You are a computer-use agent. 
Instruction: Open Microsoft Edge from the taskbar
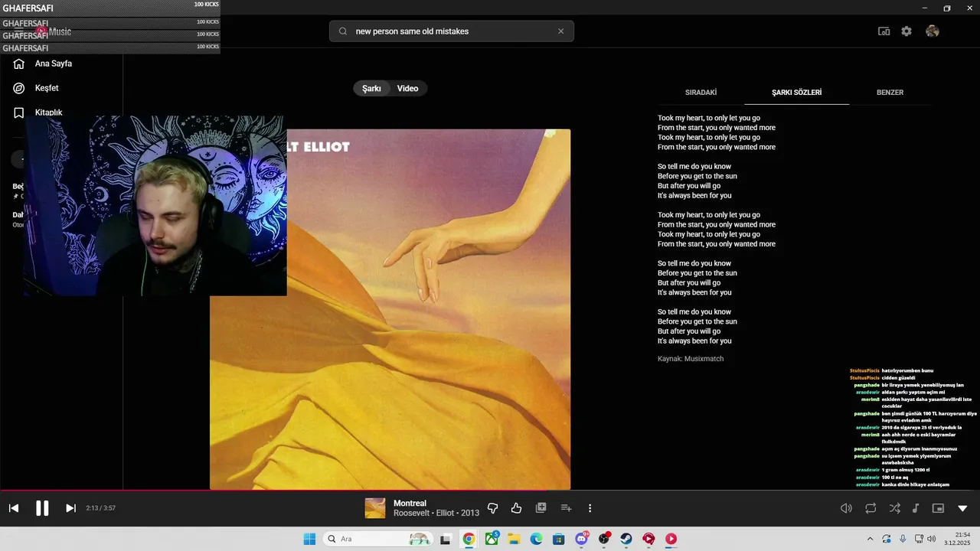coord(536,539)
